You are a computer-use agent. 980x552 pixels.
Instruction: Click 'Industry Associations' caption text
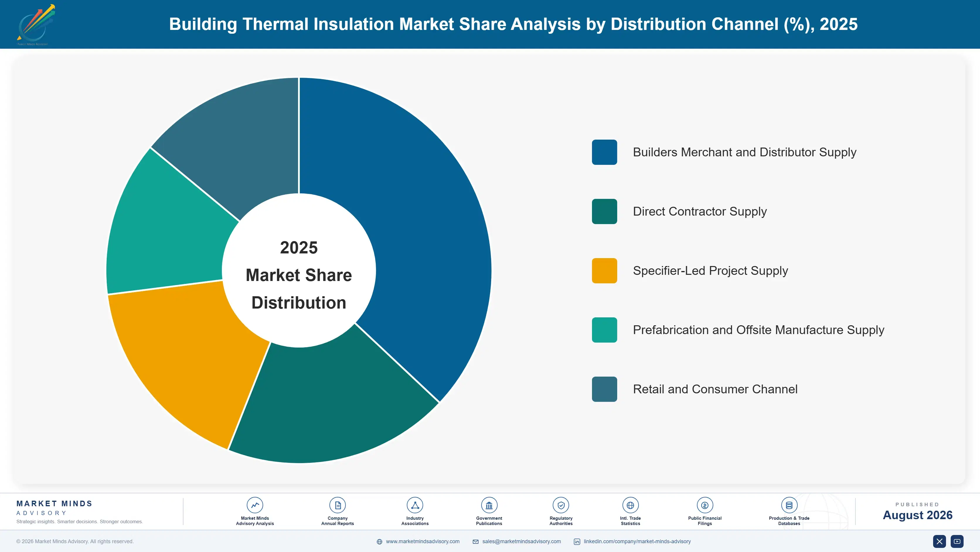pos(415,521)
